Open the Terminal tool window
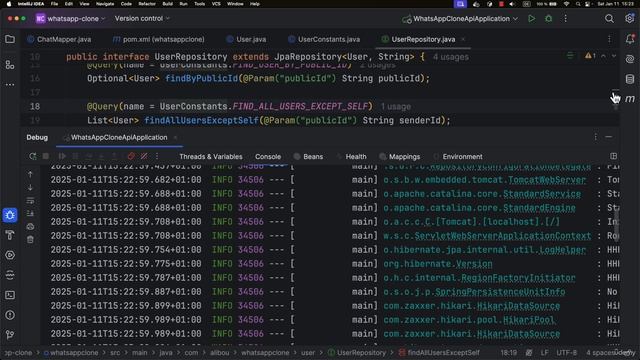Screen dimensions: 640x360 pos(10,295)
